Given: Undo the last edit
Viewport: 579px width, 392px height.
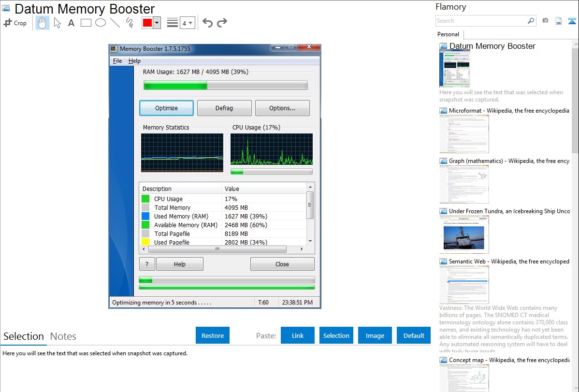Looking at the screenshot, I should click(x=207, y=23).
